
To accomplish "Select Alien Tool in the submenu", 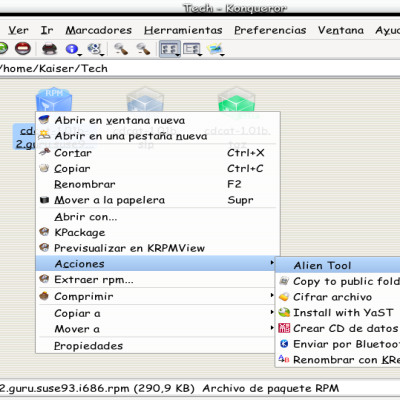I will click(338, 266).
